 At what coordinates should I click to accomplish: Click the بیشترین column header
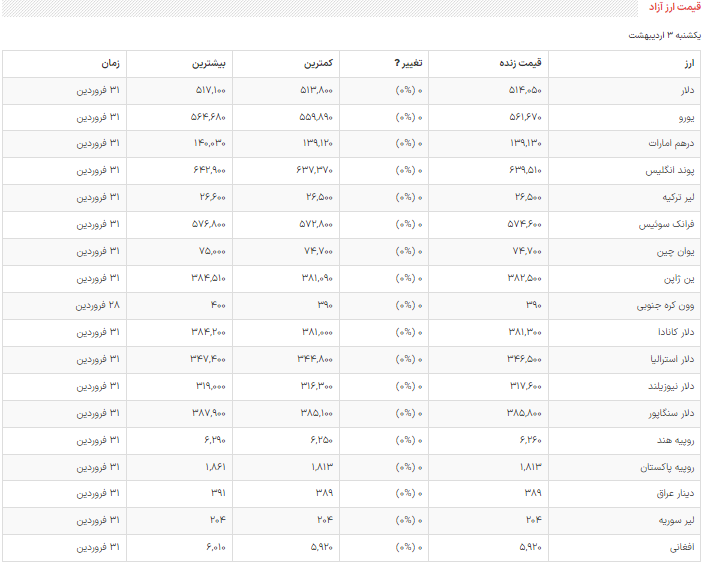tap(210, 64)
